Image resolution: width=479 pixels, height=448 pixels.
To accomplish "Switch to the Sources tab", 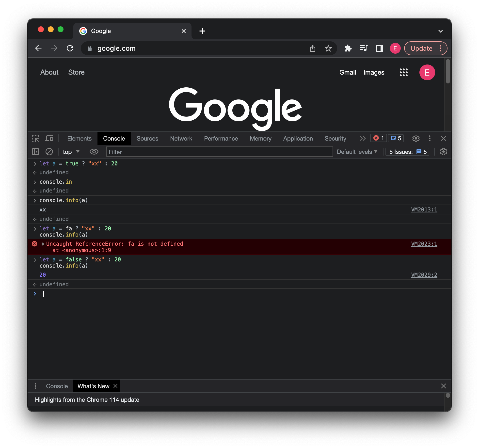I will pos(147,139).
